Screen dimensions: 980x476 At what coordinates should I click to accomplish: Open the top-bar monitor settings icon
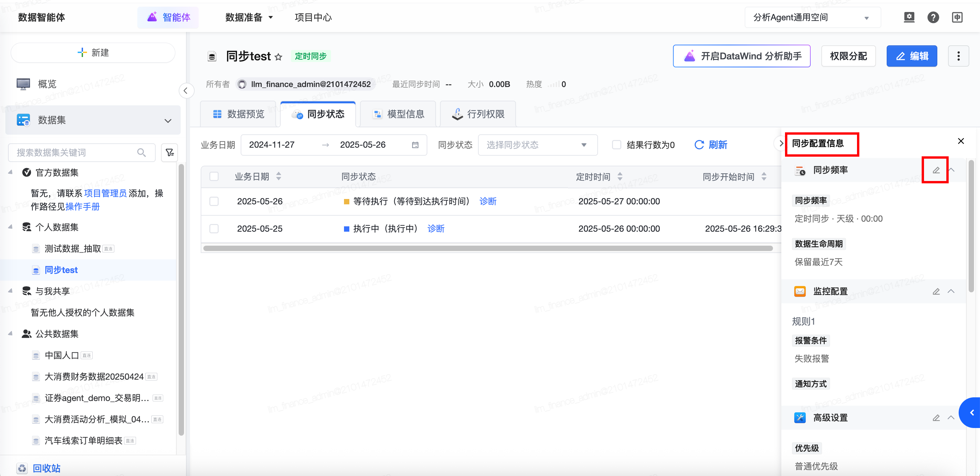(909, 17)
